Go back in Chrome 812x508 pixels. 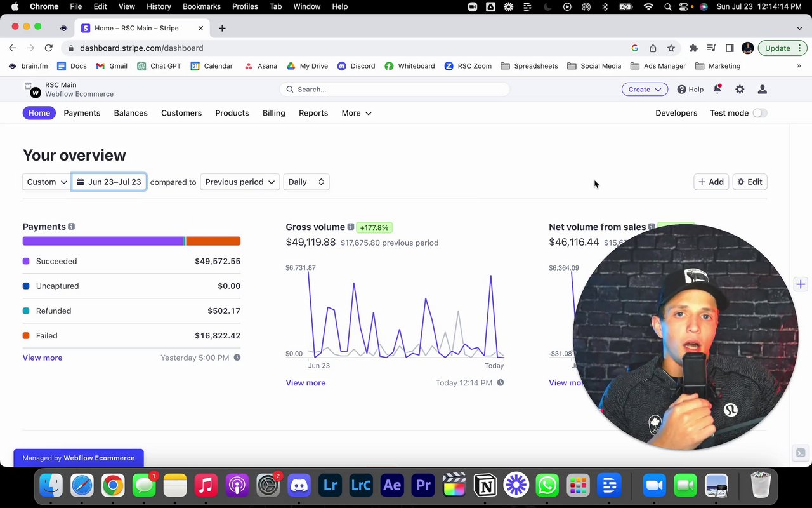tap(13, 48)
